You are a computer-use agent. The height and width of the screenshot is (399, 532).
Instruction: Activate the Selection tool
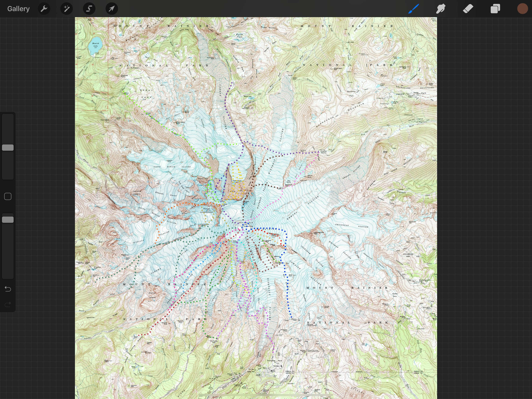89,9
